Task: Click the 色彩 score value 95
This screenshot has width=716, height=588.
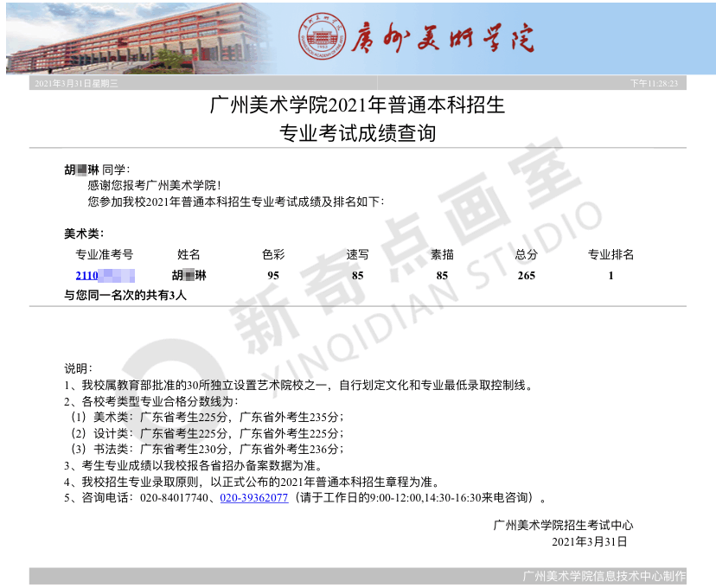Action: click(273, 275)
